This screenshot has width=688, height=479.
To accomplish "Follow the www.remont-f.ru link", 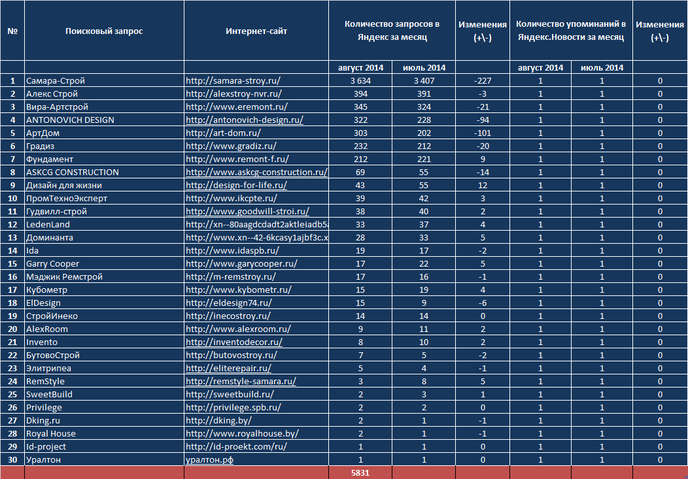I will [x=237, y=159].
